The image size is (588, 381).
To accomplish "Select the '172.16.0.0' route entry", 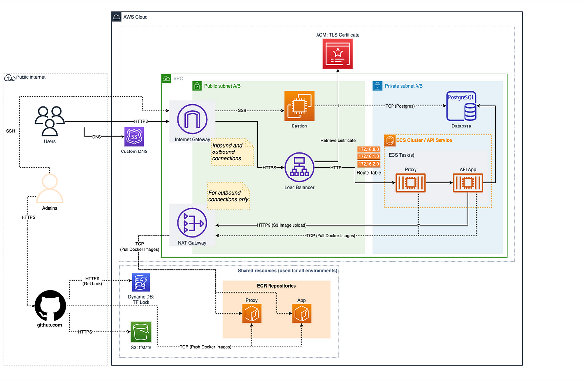I will click(x=369, y=149).
